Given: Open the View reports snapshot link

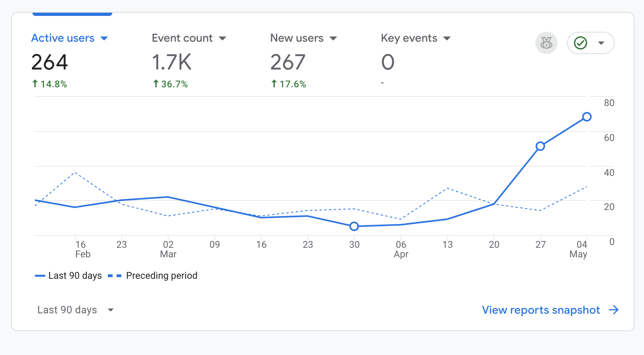Looking at the screenshot, I should [541, 310].
